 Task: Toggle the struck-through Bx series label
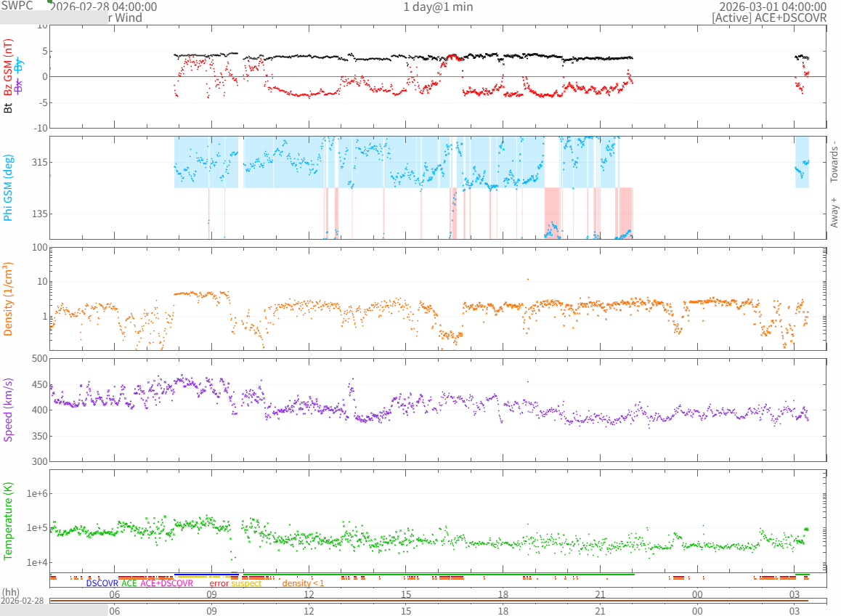20,86
